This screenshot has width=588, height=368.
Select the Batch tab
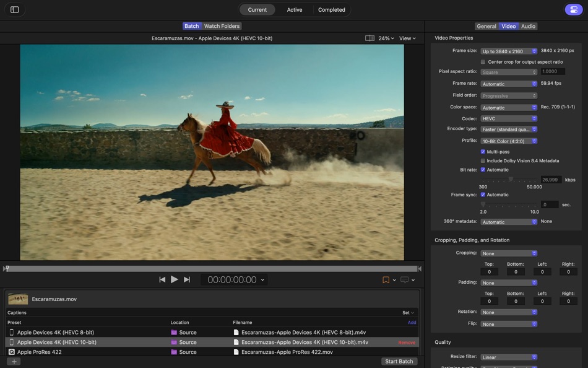tap(192, 26)
